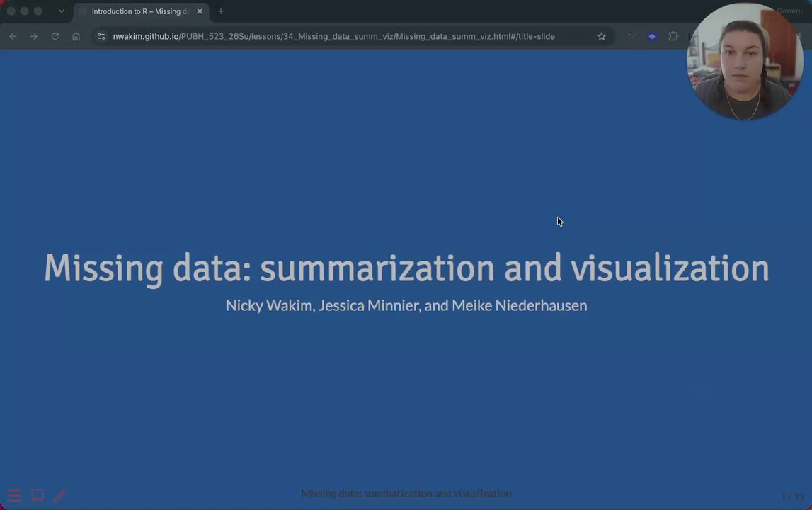Click the blue waveform extension icon
812x510 pixels.
tap(652, 36)
